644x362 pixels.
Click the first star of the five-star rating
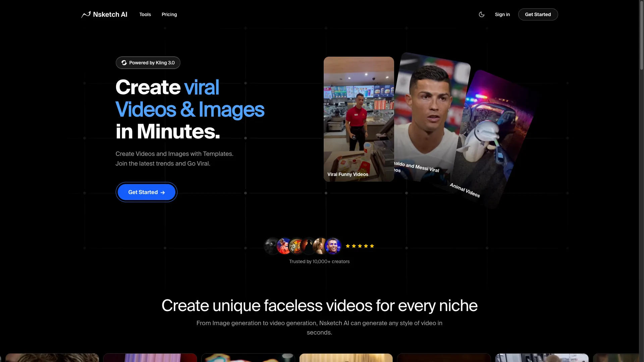[348, 246]
